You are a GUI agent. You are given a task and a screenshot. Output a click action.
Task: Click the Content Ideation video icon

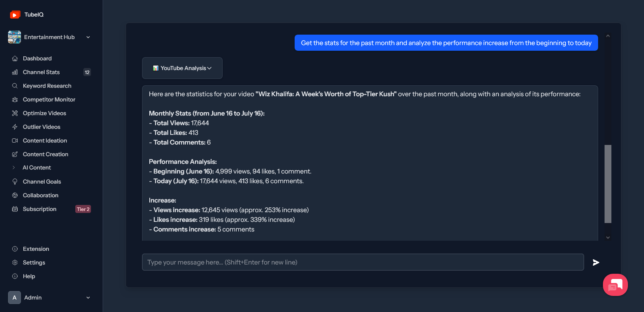15,141
